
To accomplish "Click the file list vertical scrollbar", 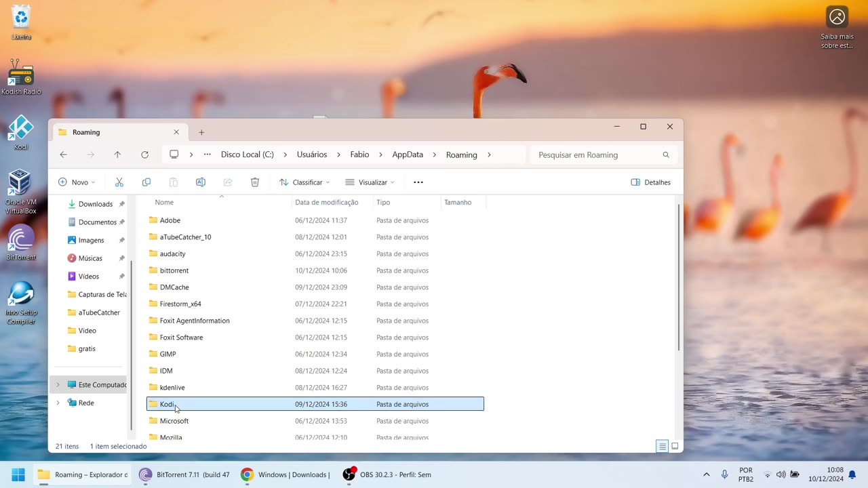I will point(679,277).
